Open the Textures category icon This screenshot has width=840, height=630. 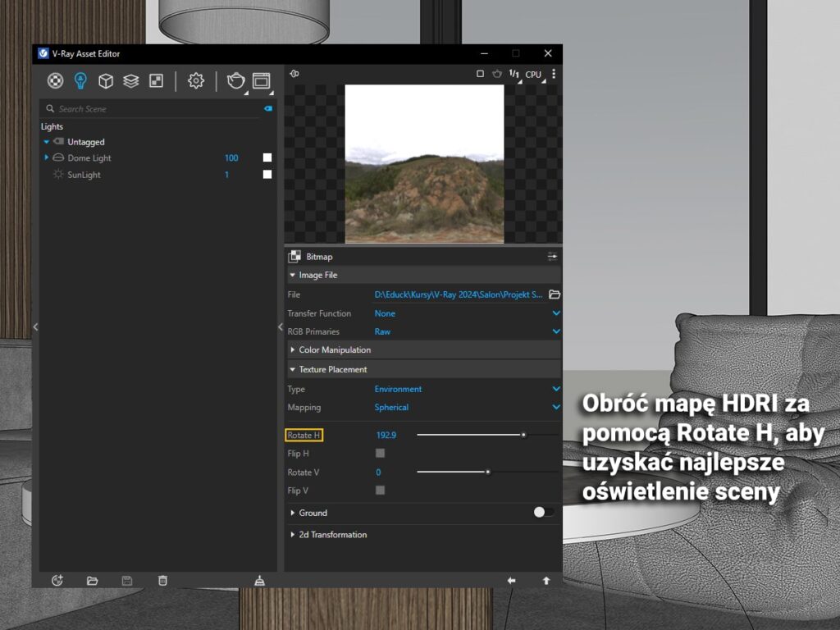tap(156, 80)
